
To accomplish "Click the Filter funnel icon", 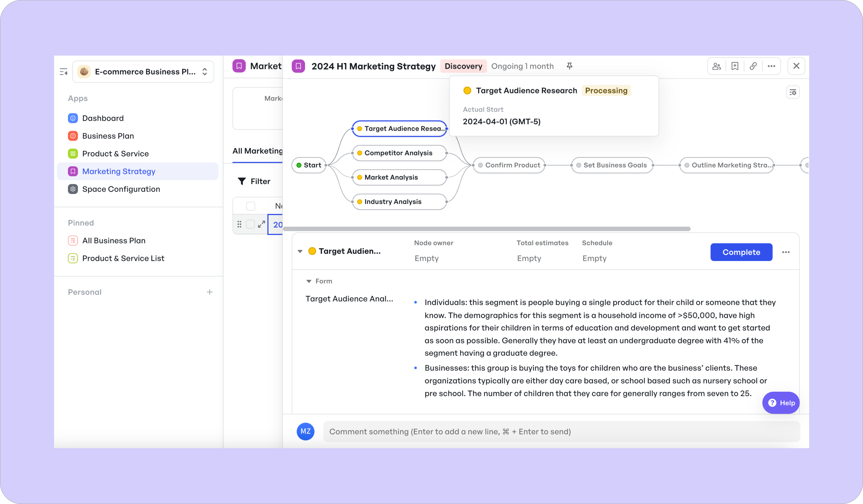I will click(242, 181).
